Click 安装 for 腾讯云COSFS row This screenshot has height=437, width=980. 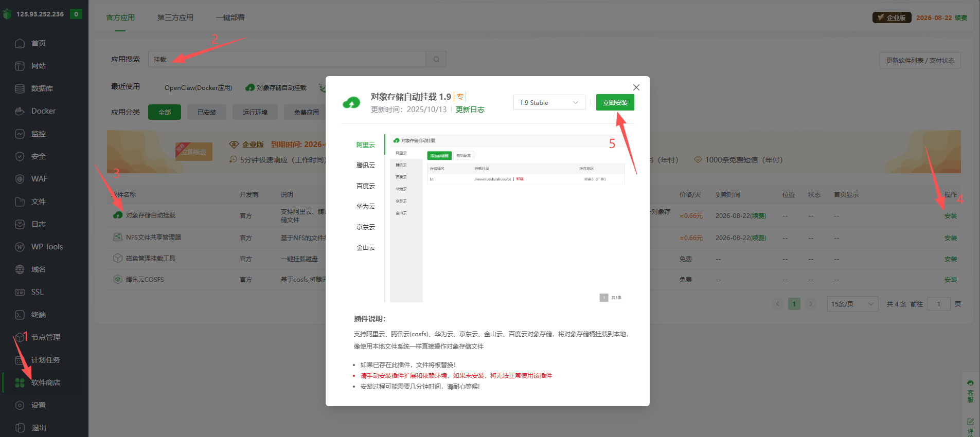(x=951, y=280)
